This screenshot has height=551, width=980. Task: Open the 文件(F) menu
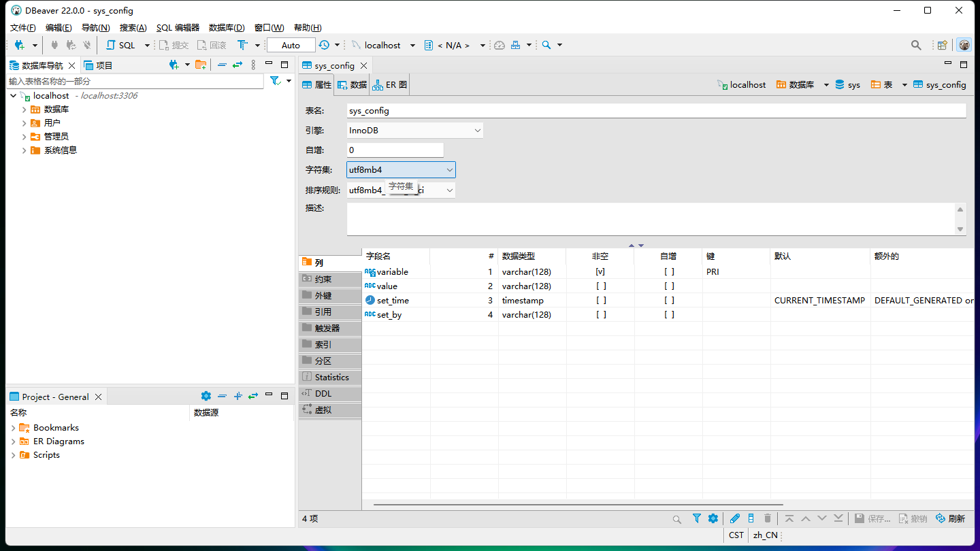point(22,28)
